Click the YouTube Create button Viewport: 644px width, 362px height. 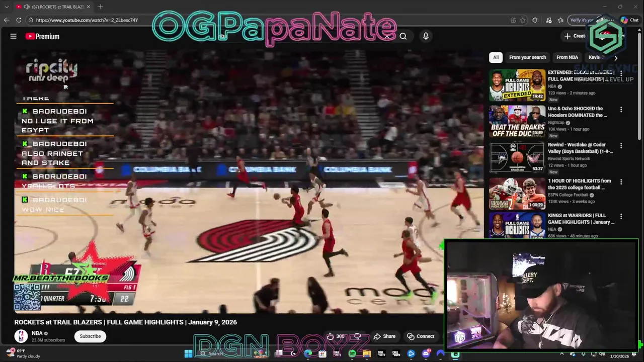(575, 36)
